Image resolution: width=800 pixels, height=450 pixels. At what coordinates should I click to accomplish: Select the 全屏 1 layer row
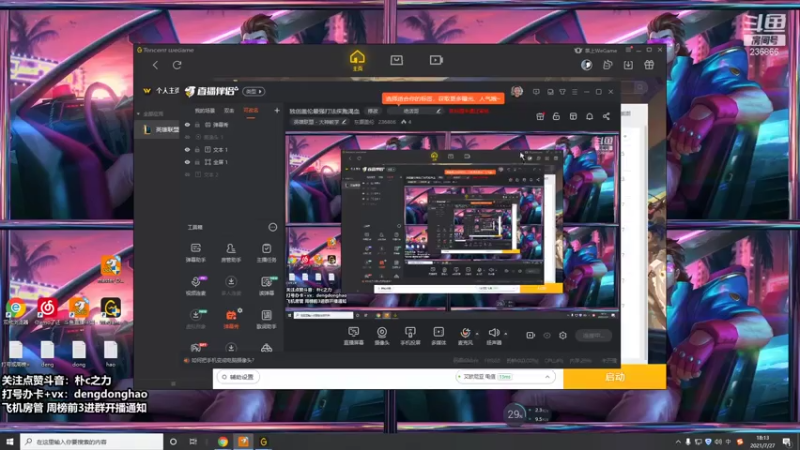pyautogui.click(x=232, y=162)
